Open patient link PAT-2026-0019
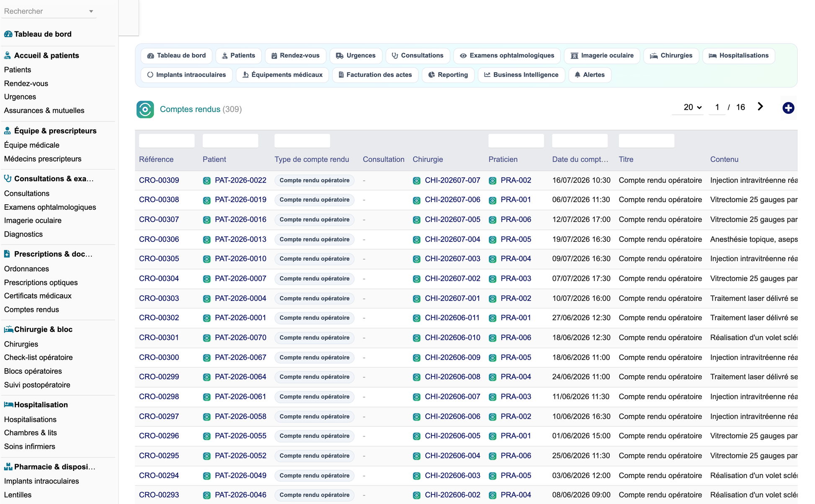 (x=240, y=200)
